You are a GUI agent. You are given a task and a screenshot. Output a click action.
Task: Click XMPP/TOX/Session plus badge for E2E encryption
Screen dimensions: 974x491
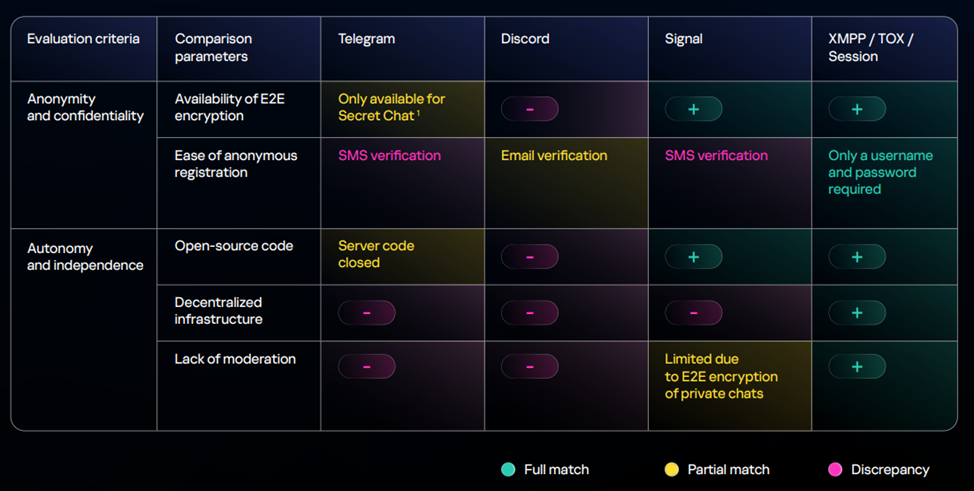coord(857,109)
